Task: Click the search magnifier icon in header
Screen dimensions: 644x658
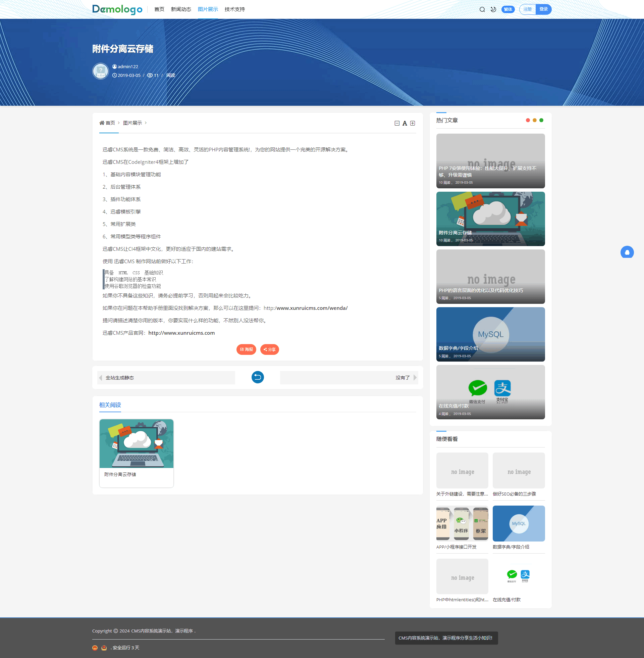Action: [x=482, y=9]
